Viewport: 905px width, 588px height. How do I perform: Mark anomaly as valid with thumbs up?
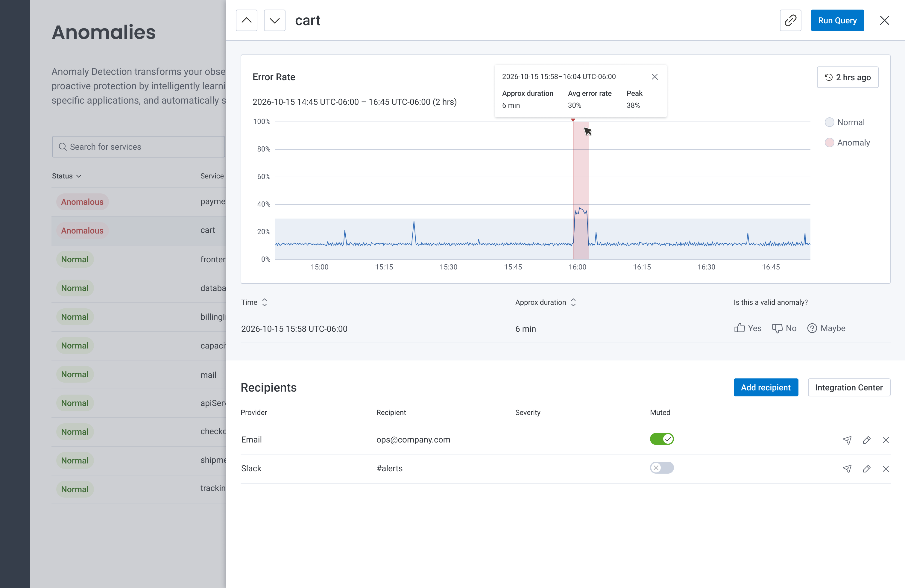747,328
